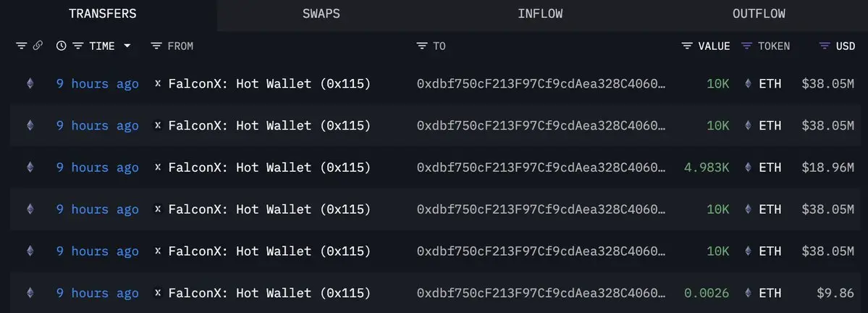Open the TOKEN column filter icon

(747, 46)
